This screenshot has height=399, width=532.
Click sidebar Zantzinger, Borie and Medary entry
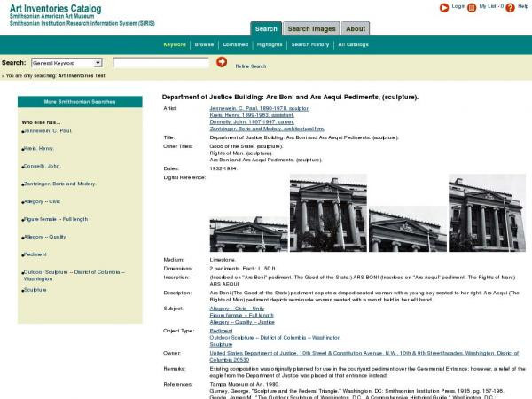59,184
